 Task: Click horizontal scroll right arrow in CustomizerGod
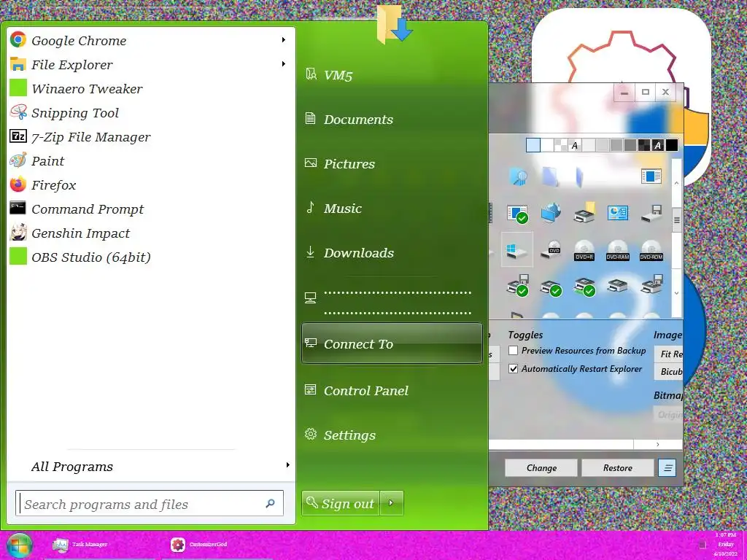point(658,444)
